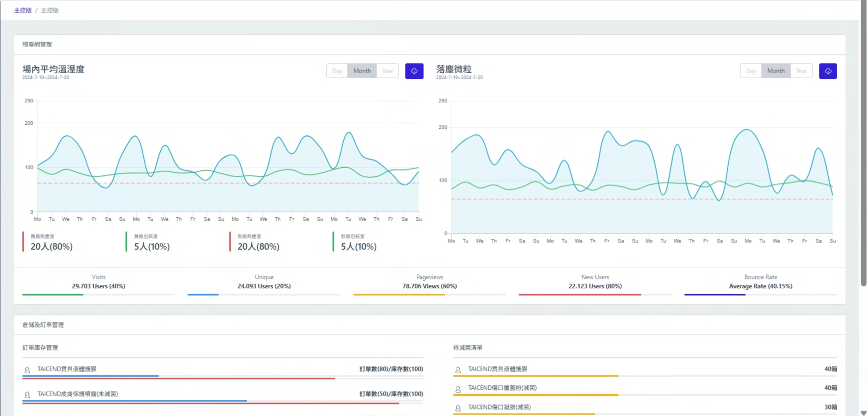The height and width of the screenshot is (416, 868).
Task: Click the Visits green progress bar
Action: click(53, 295)
